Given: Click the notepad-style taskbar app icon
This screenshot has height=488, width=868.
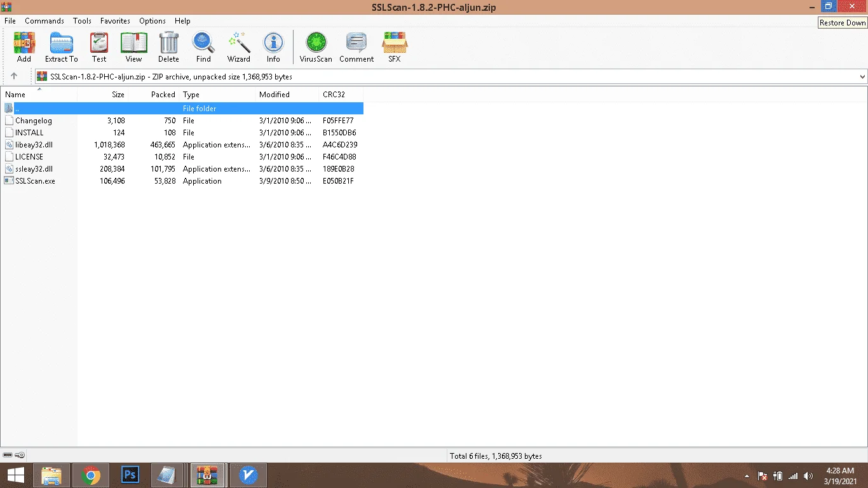Looking at the screenshot, I should click(x=168, y=475).
